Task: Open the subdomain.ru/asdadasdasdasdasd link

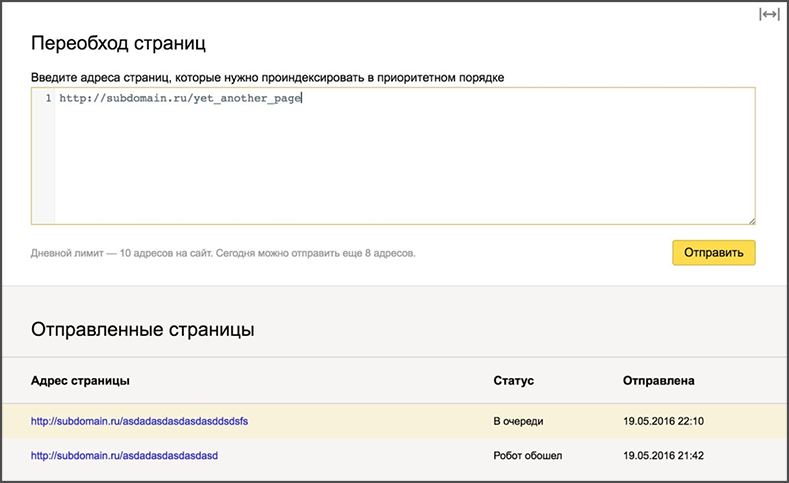Action: click(x=124, y=455)
